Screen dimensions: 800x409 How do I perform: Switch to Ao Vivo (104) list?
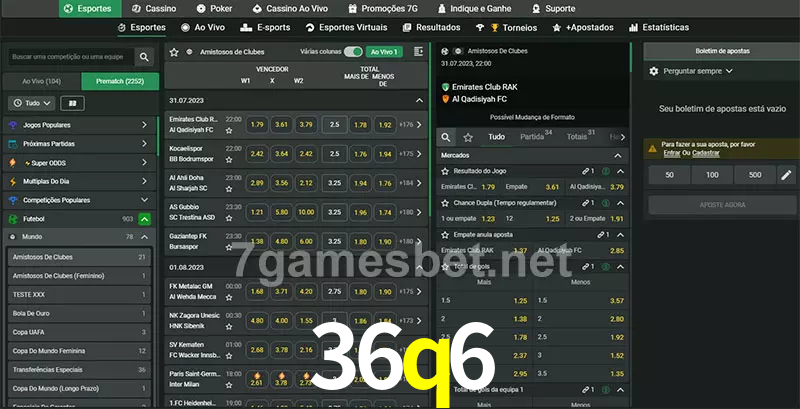(42, 81)
